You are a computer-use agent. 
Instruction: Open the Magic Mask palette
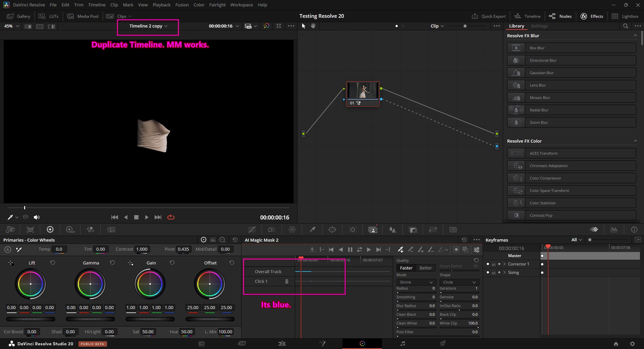click(373, 230)
